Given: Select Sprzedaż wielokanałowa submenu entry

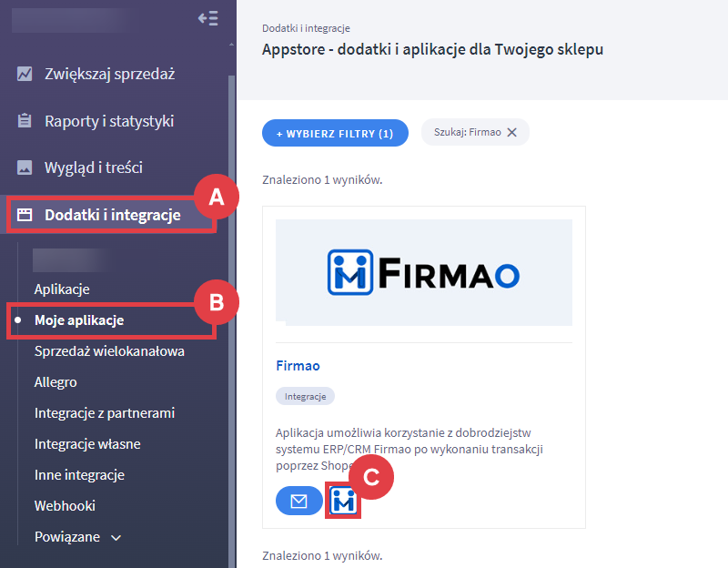Looking at the screenshot, I should click(109, 351).
